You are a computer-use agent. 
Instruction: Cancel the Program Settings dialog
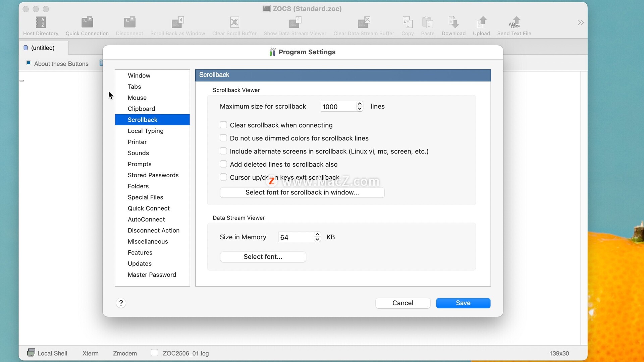pyautogui.click(x=403, y=303)
